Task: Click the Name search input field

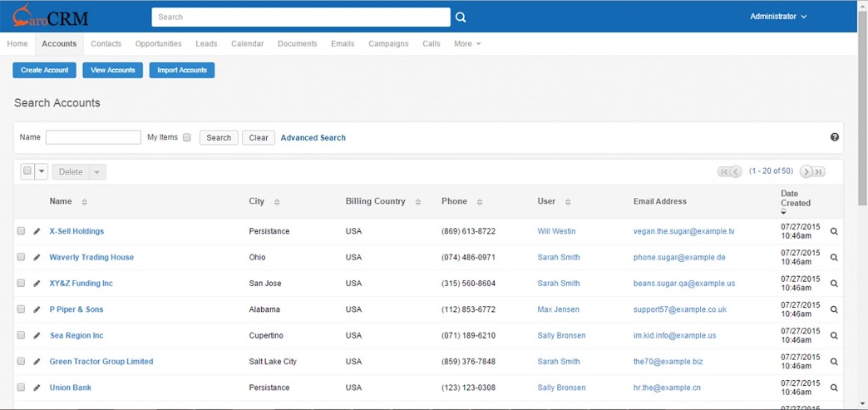Action: (94, 137)
